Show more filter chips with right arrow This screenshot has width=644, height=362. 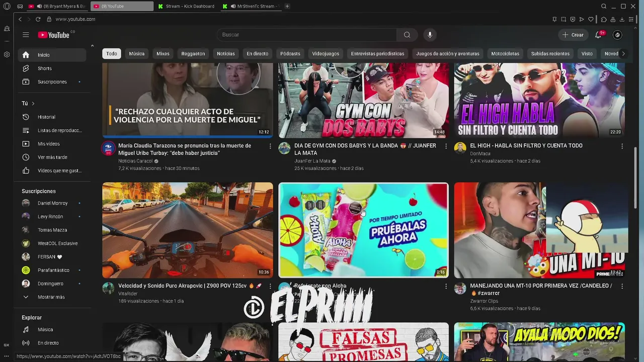click(x=623, y=54)
